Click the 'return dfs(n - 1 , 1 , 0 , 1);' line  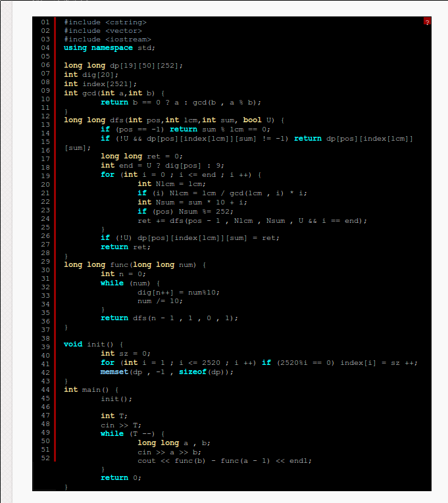(x=170, y=318)
